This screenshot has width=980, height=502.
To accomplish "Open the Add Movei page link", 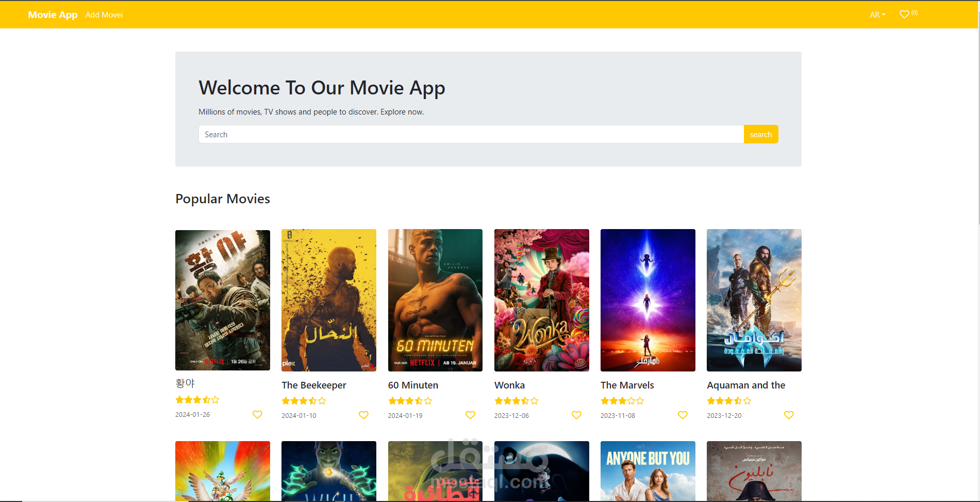I will pyautogui.click(x=104, y=15).
